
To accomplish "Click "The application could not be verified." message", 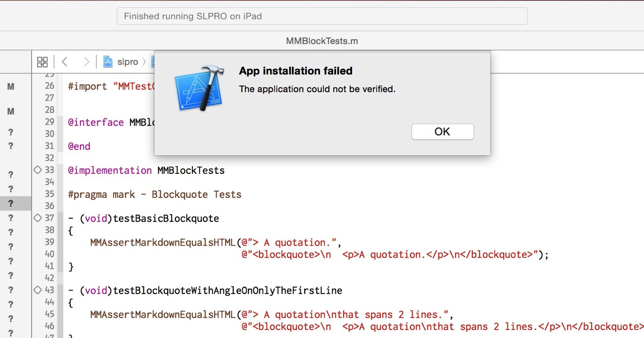I will click(x=317, y=89).
